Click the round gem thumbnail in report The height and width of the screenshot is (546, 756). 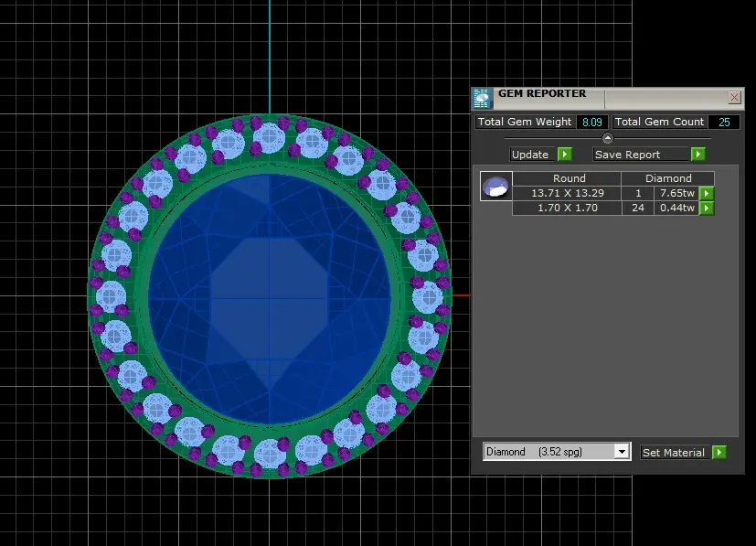coord(496,187)
